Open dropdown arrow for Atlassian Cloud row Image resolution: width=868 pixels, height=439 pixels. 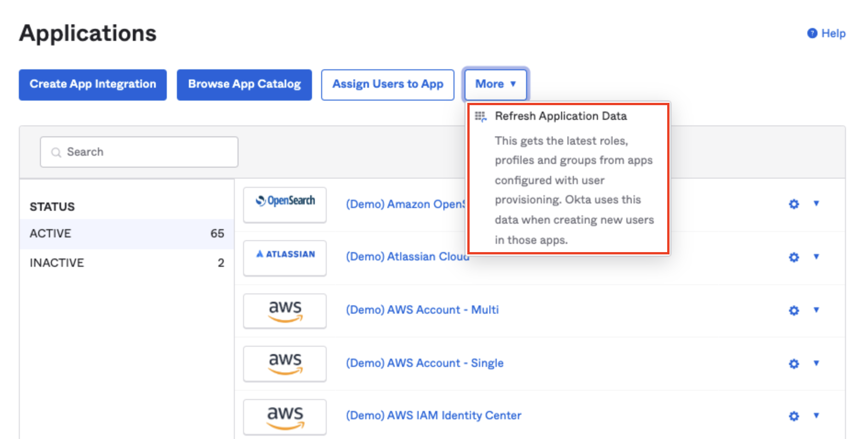pyautogui.click(x=816, y=257)
